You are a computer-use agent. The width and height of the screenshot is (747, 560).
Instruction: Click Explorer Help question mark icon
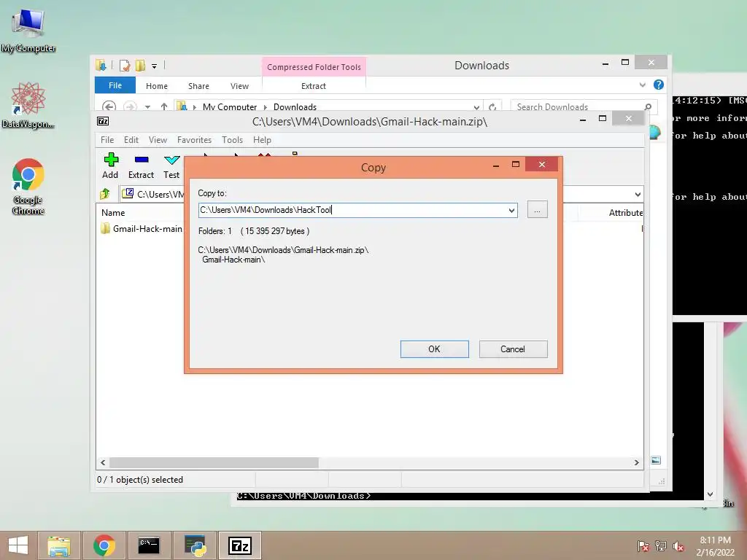click(659, 85)
